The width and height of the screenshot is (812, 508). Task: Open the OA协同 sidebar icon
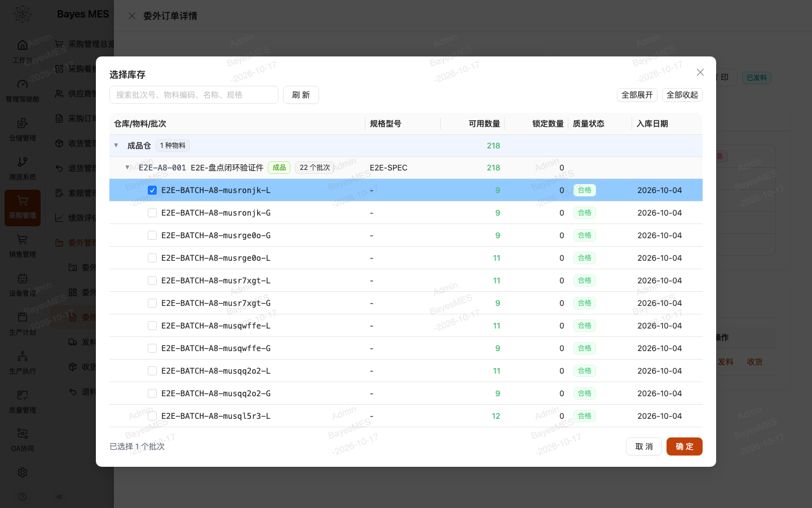23,433
